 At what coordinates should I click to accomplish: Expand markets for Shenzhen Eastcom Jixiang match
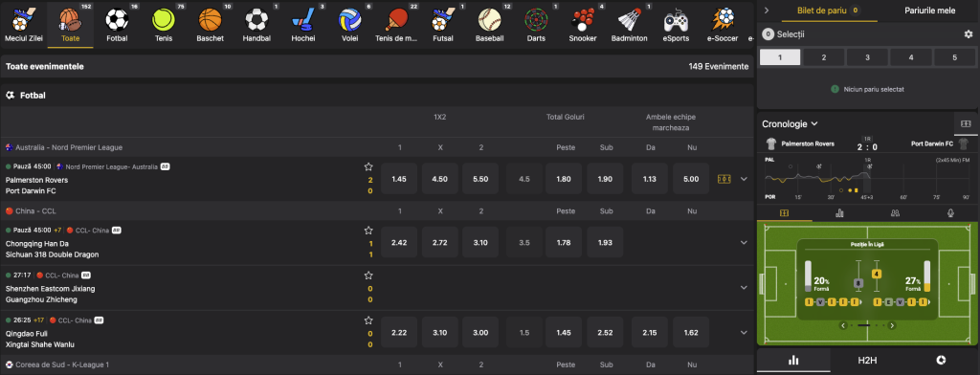coord(744,288)
